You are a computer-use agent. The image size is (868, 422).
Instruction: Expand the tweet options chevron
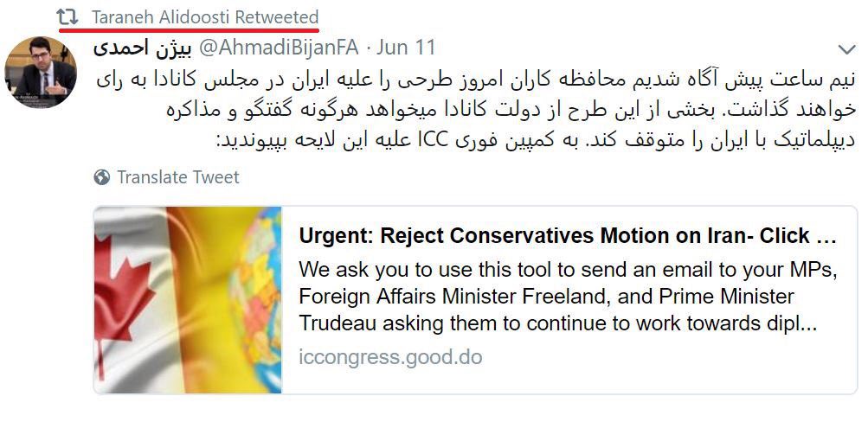[847, 48]
